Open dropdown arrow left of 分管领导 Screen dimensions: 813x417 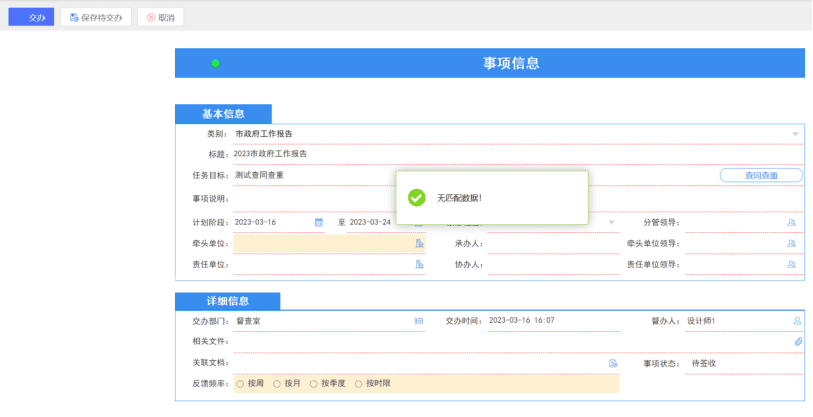point(611,223)
